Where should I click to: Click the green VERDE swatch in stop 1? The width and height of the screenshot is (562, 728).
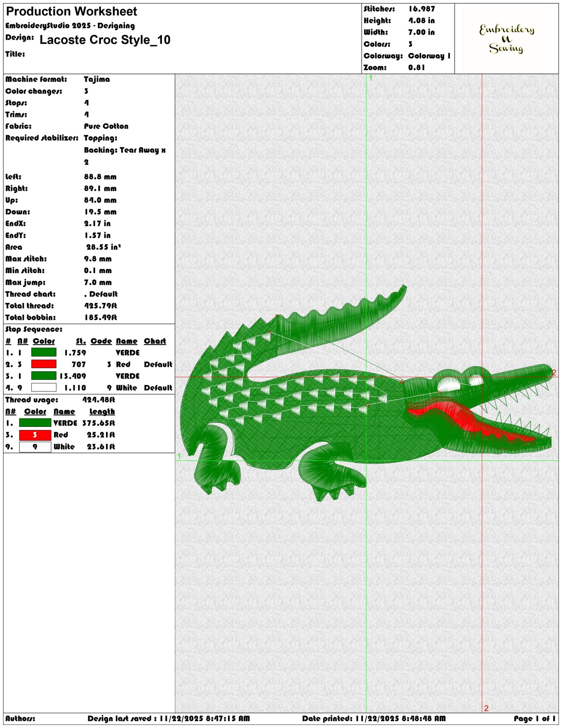[x=44, y=352]
